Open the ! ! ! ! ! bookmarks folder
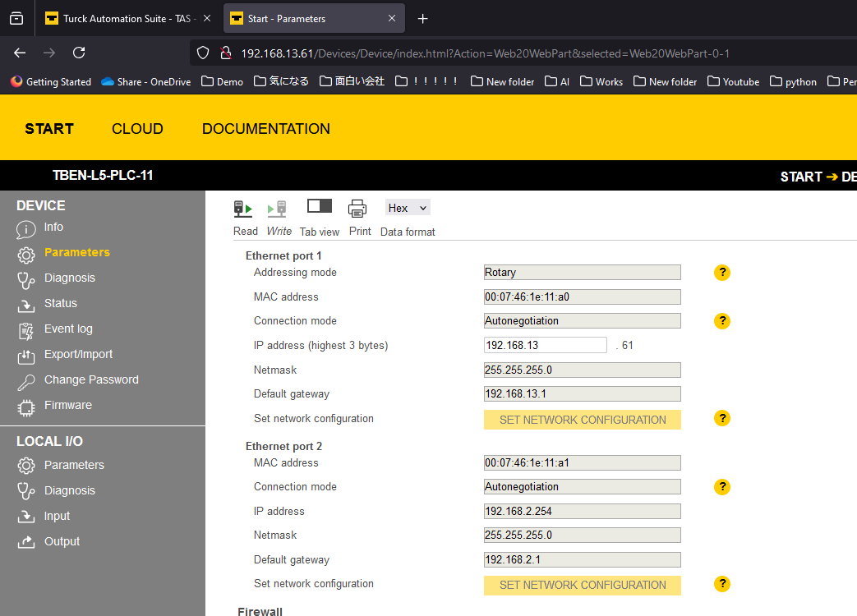 click(426, 82)
